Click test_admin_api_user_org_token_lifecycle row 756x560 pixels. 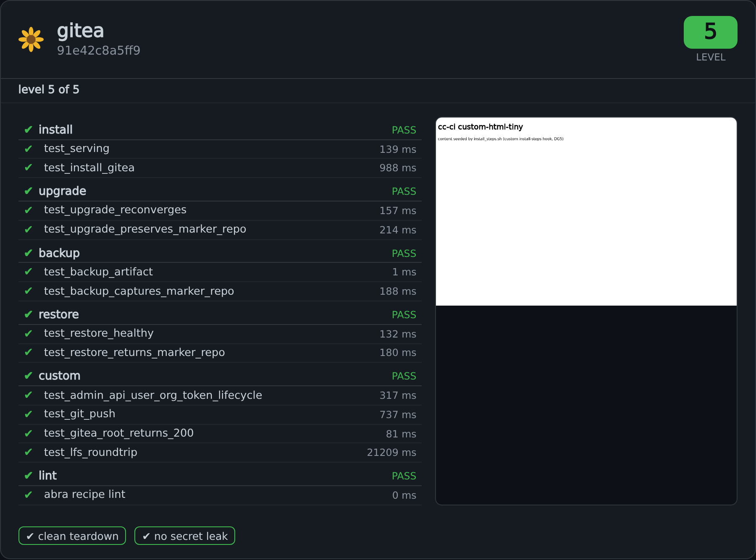click(x=220, y=395)
